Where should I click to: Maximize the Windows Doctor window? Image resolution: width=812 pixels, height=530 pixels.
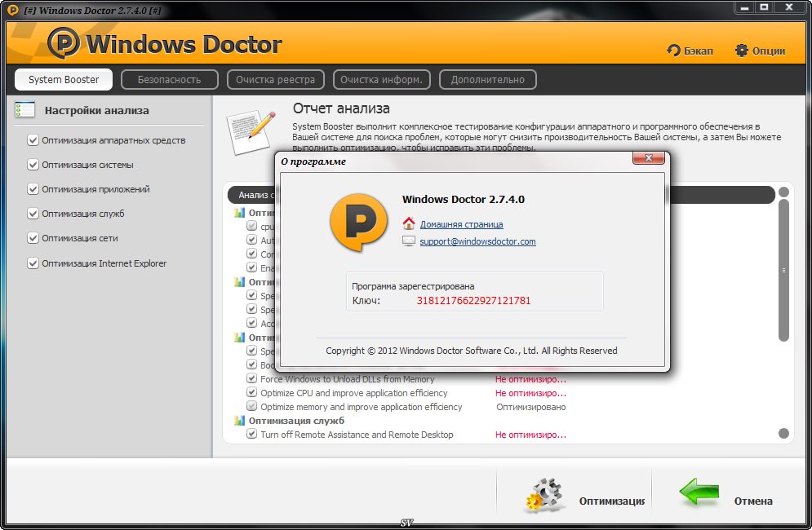pyautogui.click(x=764, y=8)
